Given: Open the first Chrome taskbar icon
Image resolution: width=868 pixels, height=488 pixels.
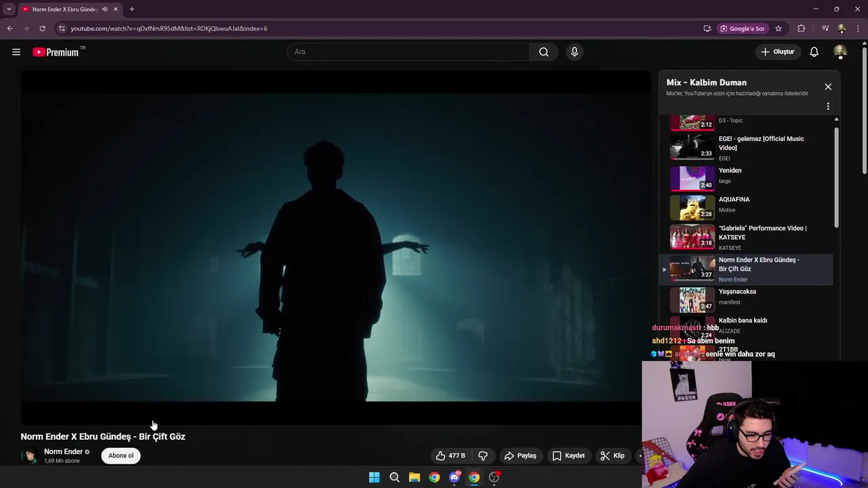Looking at the screenshot, I should [x=434, y=477].
